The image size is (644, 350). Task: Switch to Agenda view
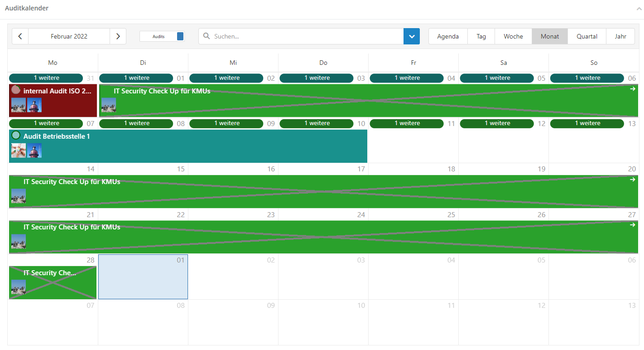point(448,36)
